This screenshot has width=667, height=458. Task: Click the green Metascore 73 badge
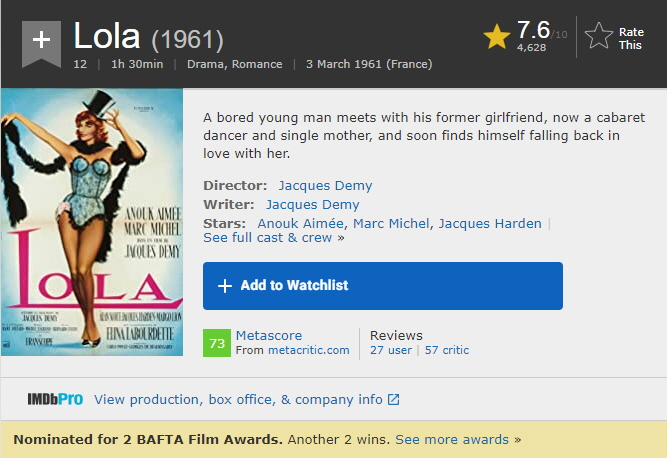217,343
